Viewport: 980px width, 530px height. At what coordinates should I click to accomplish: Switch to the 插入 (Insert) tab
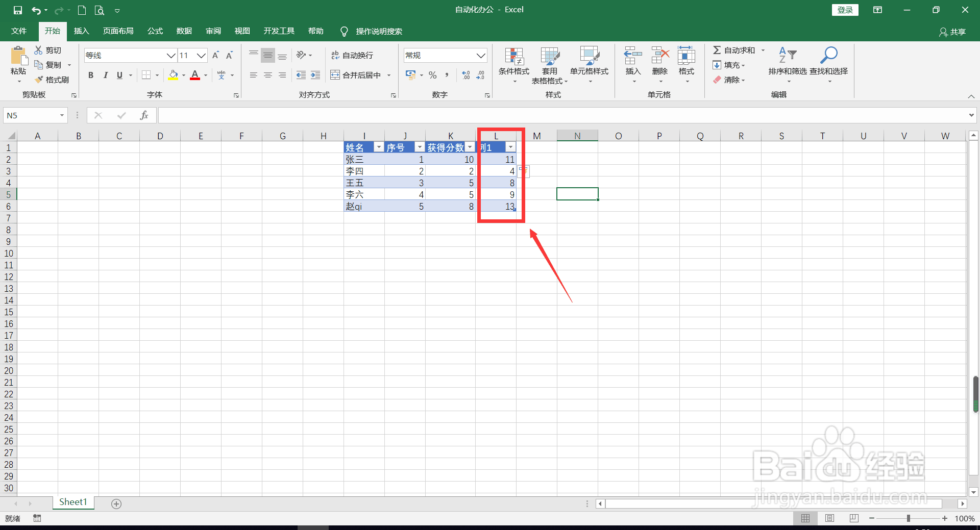(81, 31)
